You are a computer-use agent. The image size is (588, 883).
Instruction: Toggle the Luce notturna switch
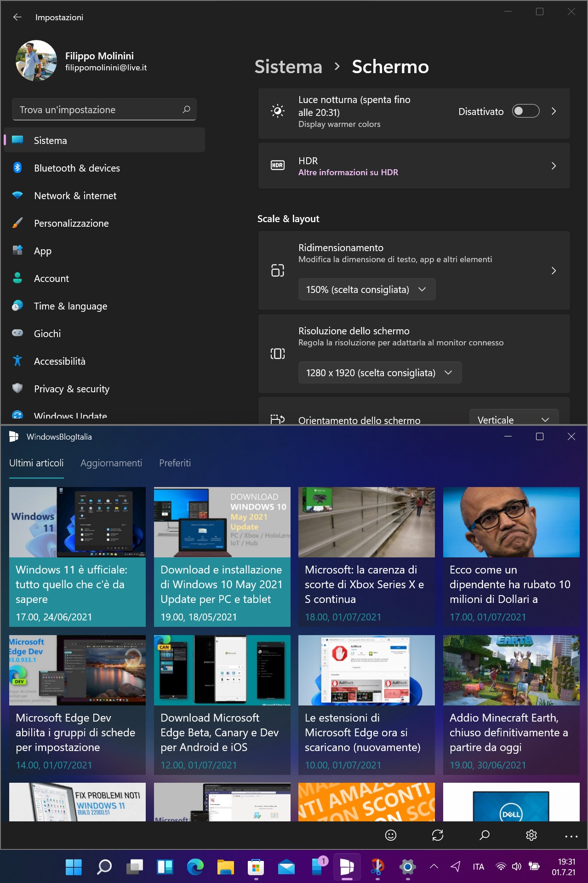coord(526,111)
